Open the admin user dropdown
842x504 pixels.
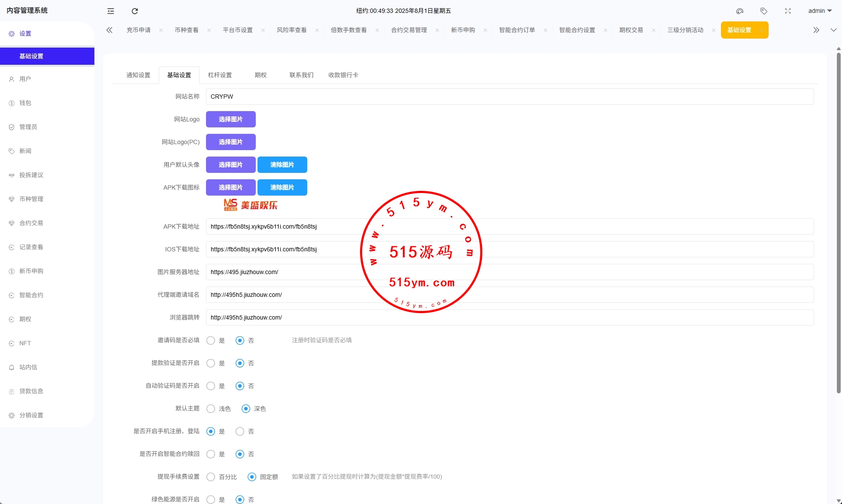(820, 11)
